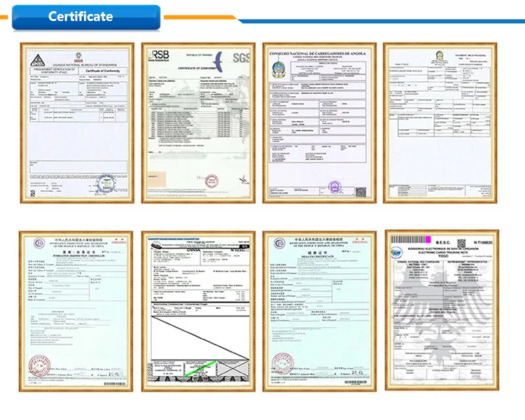Screen dimensions: 525x420
Task: Open the Uganda National Bureau of Standards certificate
Action: tap(77, 123)
